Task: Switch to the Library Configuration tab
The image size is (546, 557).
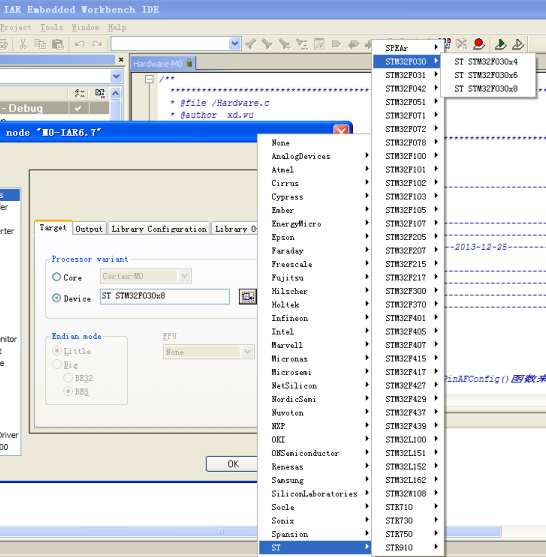Action: click(159, 229)
